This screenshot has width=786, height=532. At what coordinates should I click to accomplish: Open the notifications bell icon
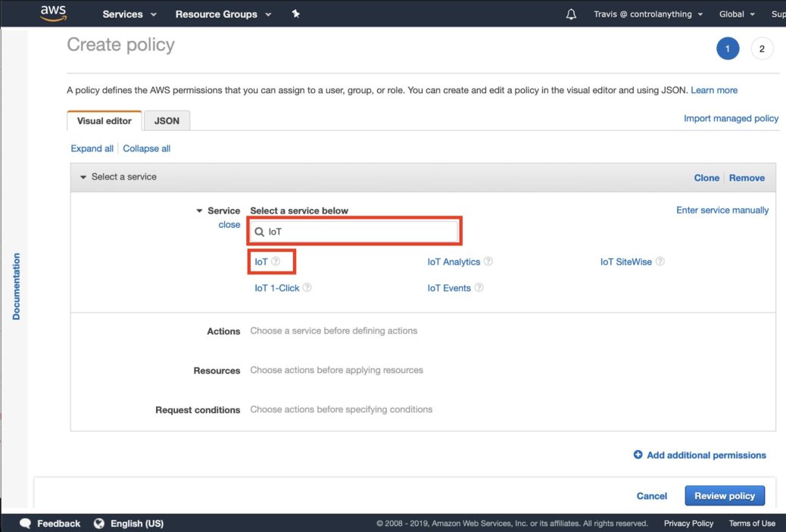pyautogui.click(x=572, y=13)
